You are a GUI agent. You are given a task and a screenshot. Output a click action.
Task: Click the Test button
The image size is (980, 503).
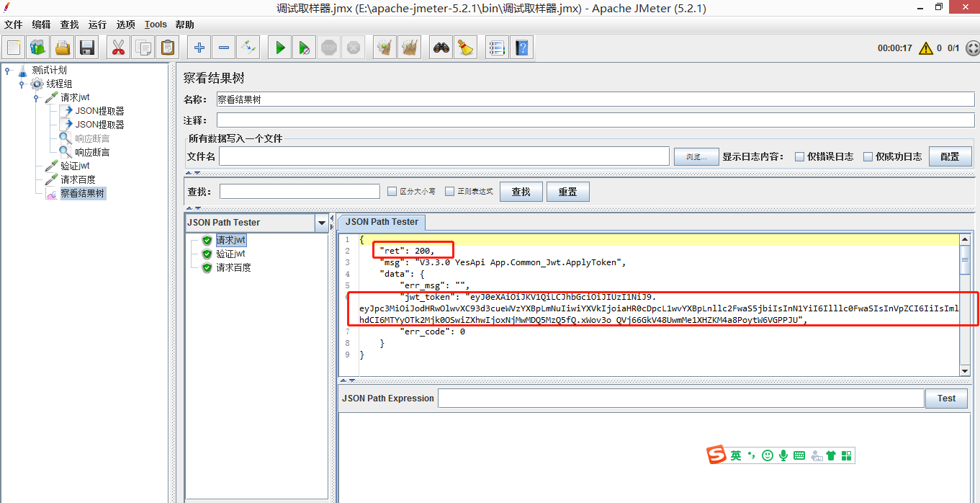click(x=946, y=399)
